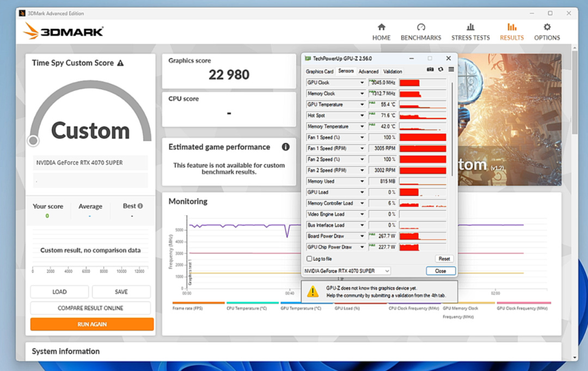Click the Time Spy benchmark thumbnail image
588x371 pixels.
509,119
